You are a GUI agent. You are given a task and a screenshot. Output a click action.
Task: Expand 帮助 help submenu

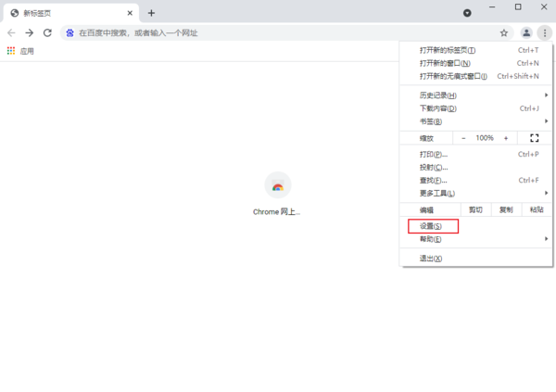click(476, 239)
